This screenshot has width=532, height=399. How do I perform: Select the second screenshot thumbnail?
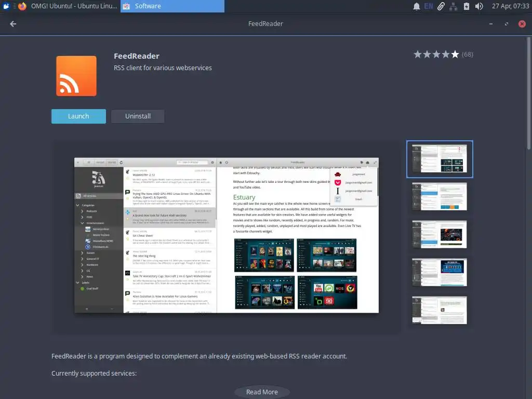[x=440, y=197]
